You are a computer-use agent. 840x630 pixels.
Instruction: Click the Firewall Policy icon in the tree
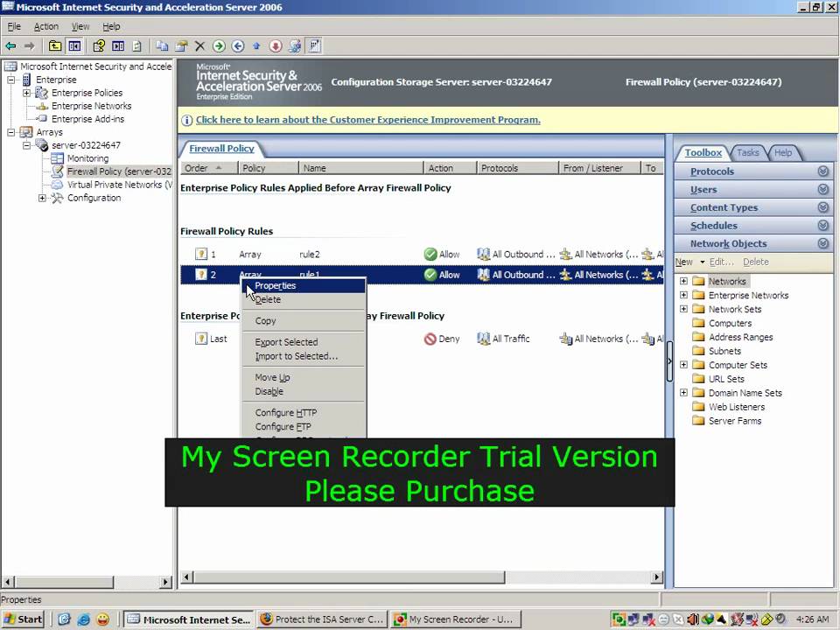[57, 171]
